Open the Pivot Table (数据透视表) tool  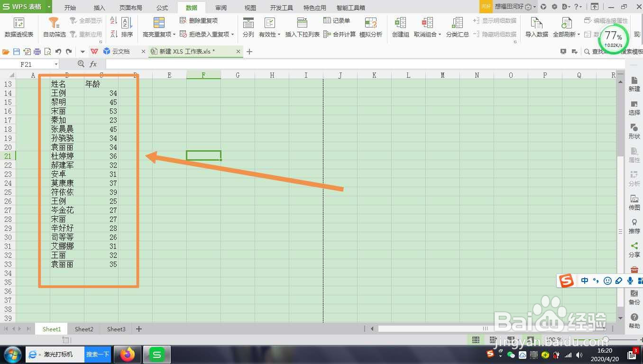[19, 27]
